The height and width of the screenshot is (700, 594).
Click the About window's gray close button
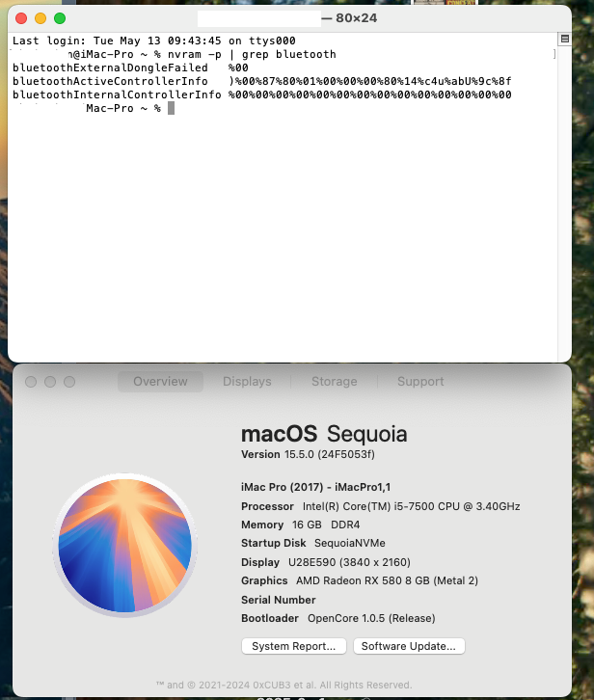coord(31,382)
